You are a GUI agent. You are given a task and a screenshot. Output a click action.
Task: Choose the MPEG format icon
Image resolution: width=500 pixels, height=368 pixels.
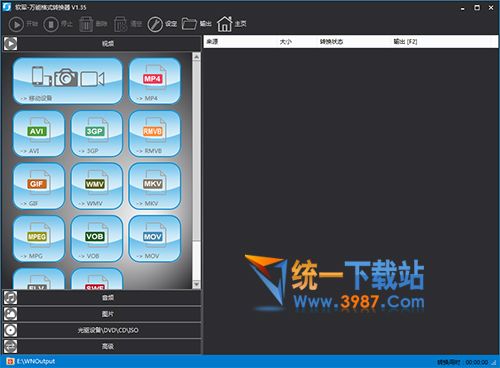pyautogui.click(x=39, y=239)
